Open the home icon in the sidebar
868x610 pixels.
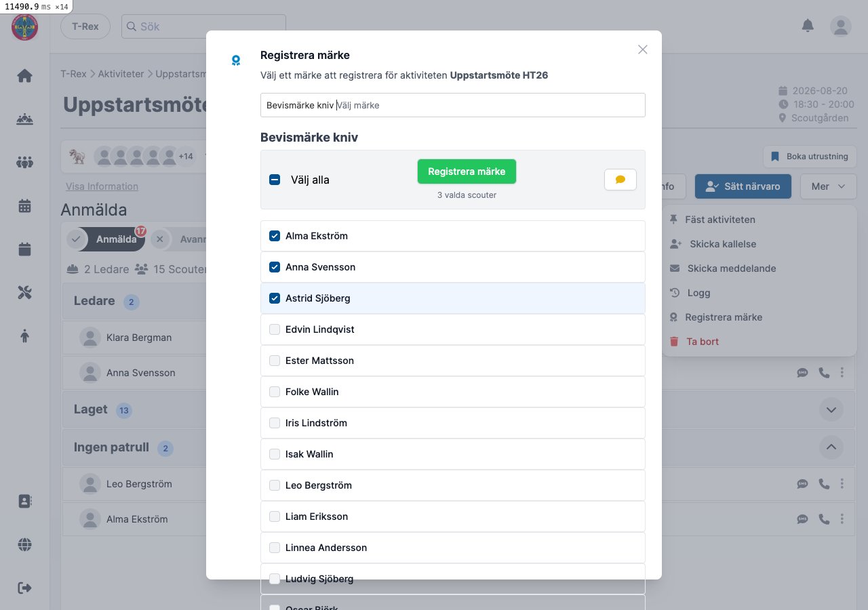pyautogui.click(x=25, y=76)
